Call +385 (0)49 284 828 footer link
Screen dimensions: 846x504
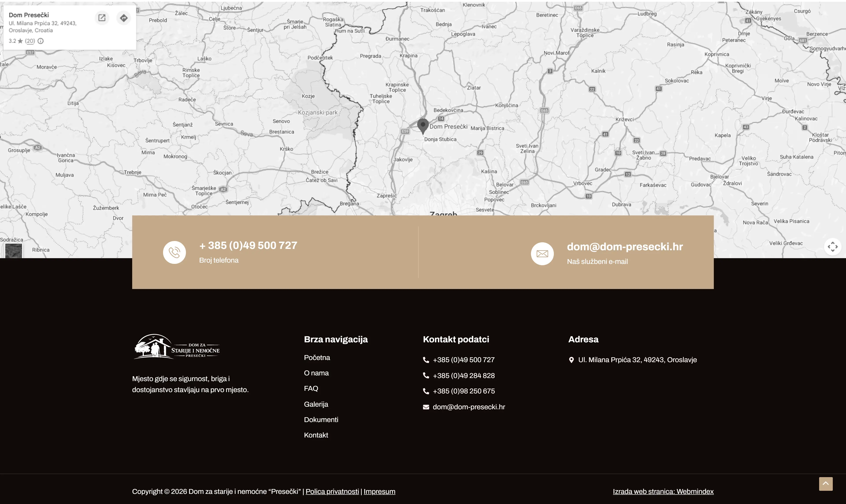464,376
